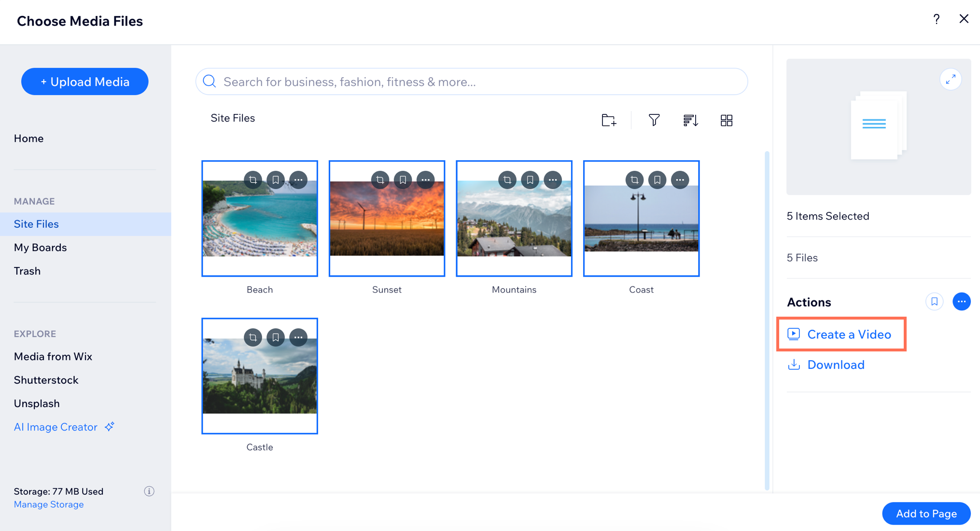Click Manage Storage link
Screen dimensions: 980x531
[48, 503]
